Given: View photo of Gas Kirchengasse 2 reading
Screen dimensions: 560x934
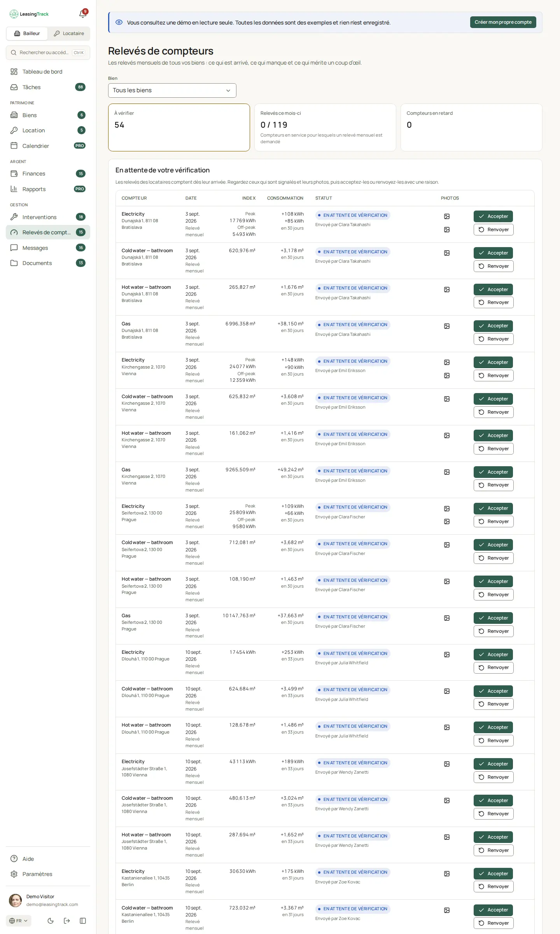Looking at the screenshot, I should [x=447, y=472].
